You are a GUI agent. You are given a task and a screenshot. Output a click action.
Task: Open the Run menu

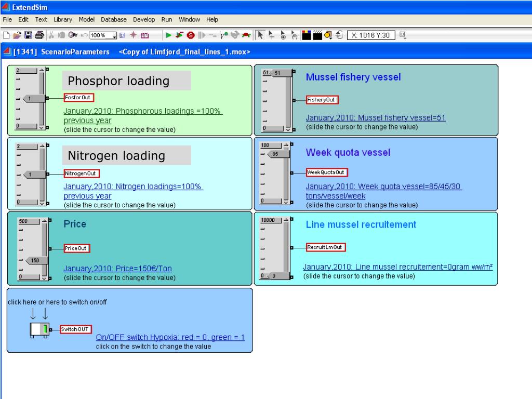(167, 19)
